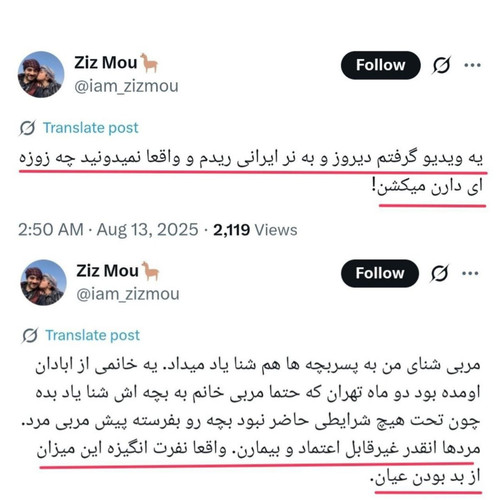Open the profile avatar on first post
500x500 pixels.
pos(41,74)
